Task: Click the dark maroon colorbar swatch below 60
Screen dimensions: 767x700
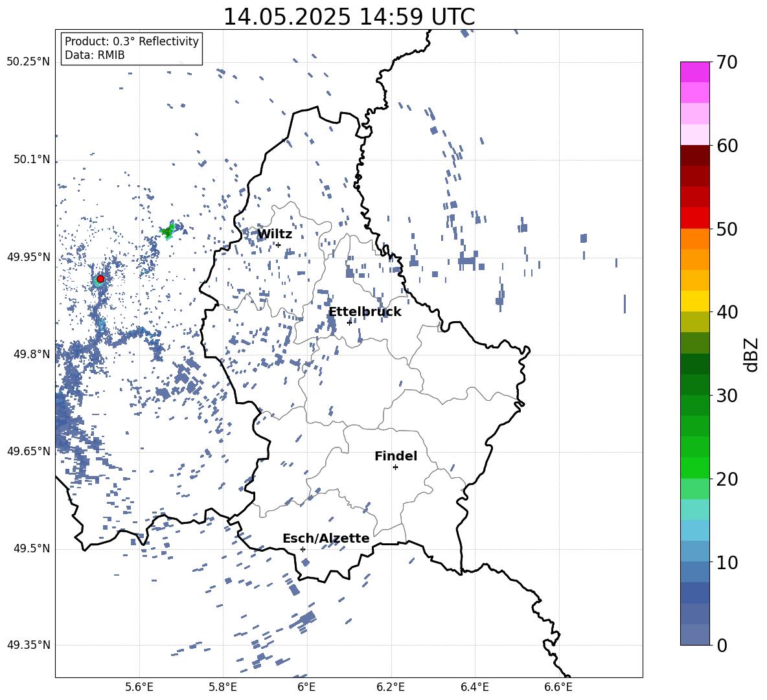Action: click(695, 155)
